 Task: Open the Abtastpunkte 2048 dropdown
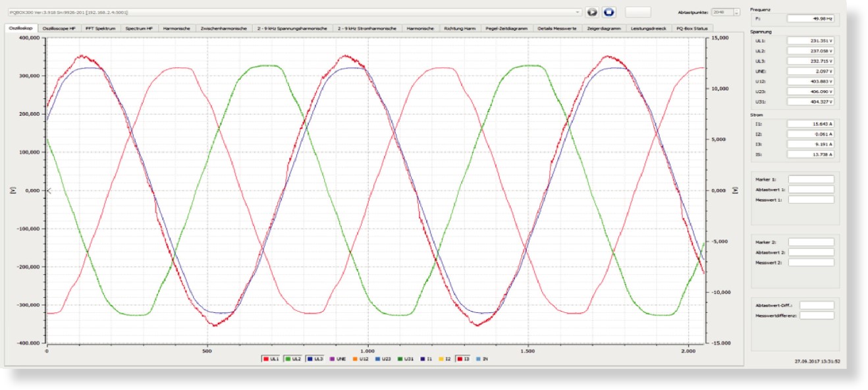[x=726, y=12]
